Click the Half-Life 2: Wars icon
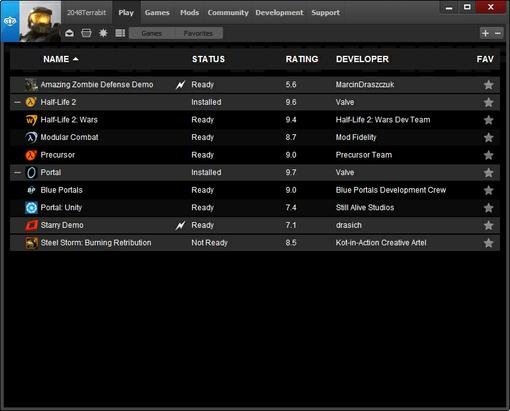The width and height of the screenshot is (510, 411). (x=31, y=120)
